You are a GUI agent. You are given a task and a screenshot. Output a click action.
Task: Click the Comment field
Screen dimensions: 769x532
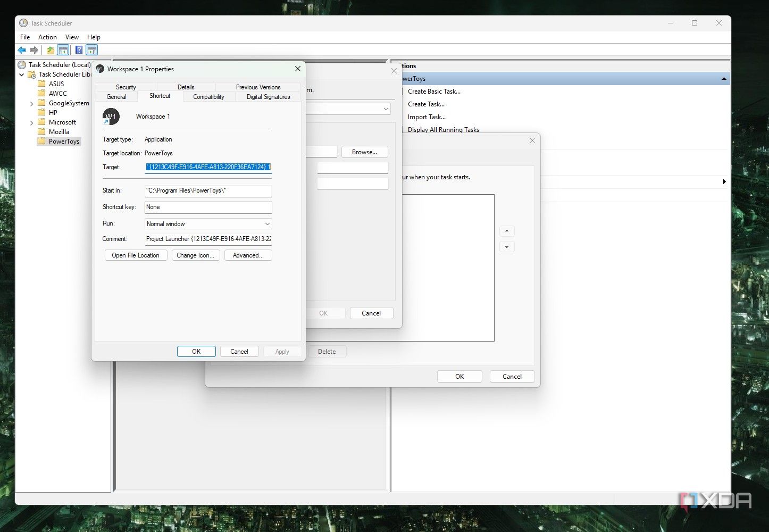(x=208, y=239)
